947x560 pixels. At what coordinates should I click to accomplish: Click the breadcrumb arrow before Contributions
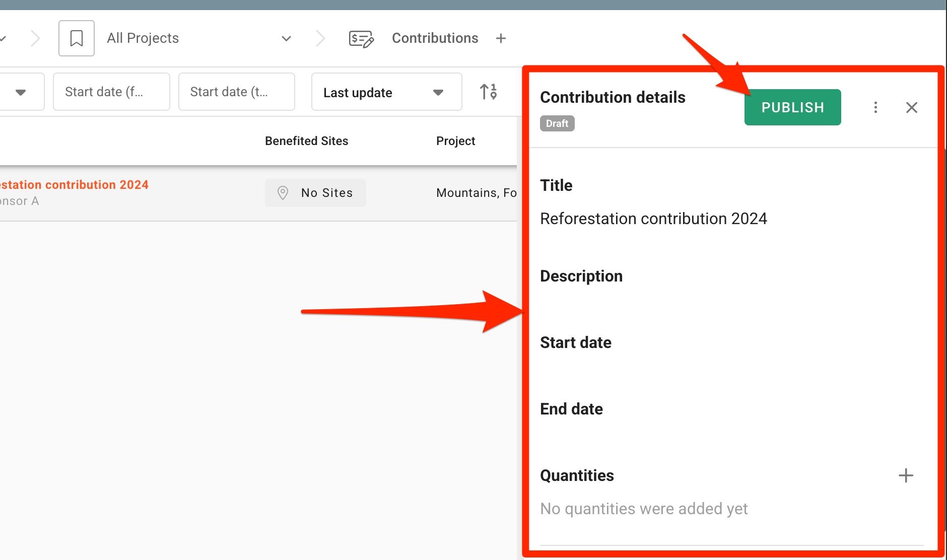click(320, 38)
